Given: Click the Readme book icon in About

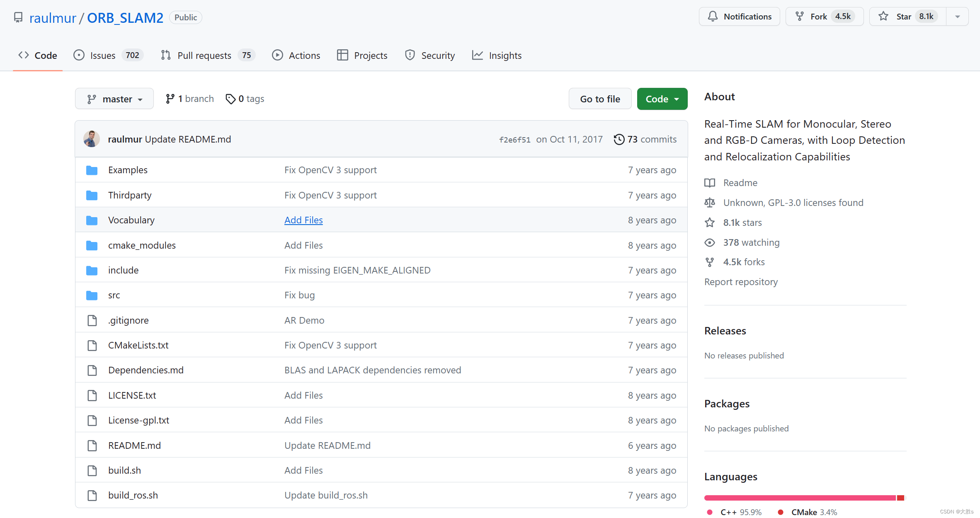Looking at the screenshot, I should coord(710,183).
